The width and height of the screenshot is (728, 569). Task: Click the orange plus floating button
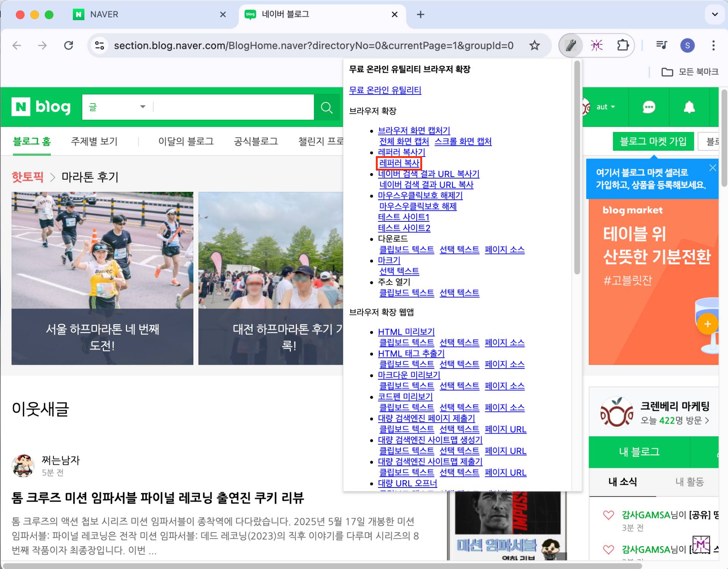click(x=707, y=324)
